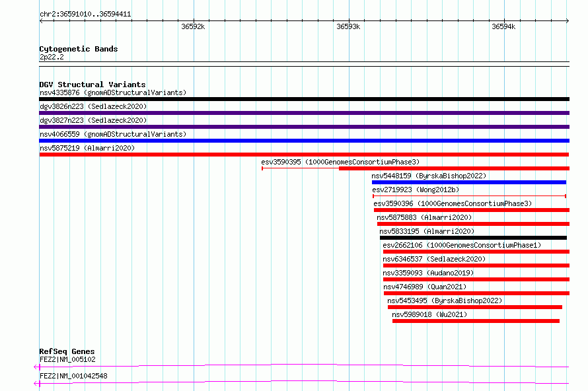The width and height of the screenshot is (588, 391).
Task: Click the nsv6346537 red variant bar
Action: (x=476, y=266)
